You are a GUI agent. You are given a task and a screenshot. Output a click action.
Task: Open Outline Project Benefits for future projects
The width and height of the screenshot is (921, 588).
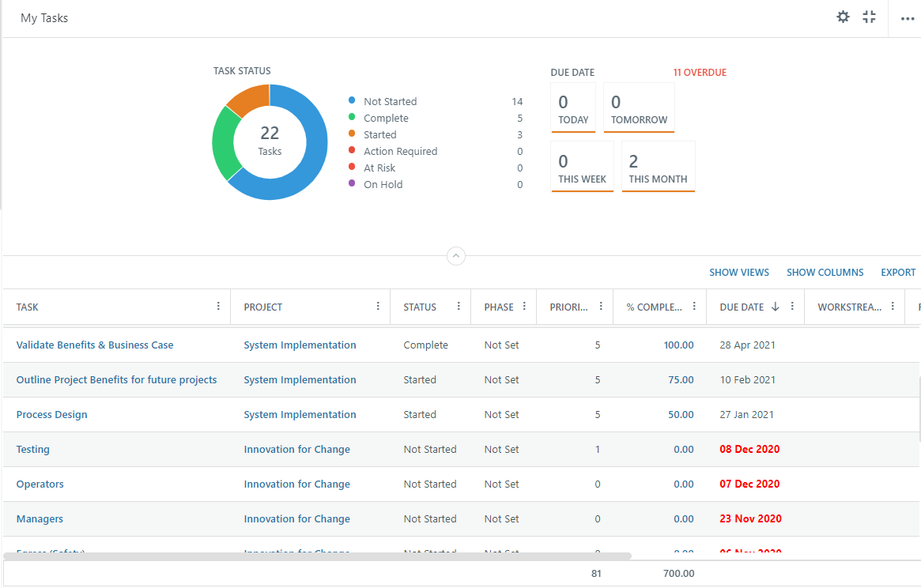116,380
